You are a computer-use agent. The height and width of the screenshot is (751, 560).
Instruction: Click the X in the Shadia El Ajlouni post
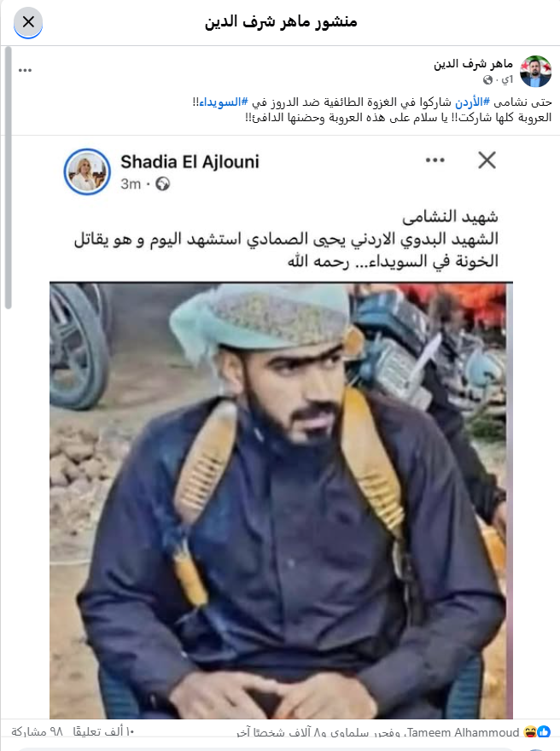487,160
